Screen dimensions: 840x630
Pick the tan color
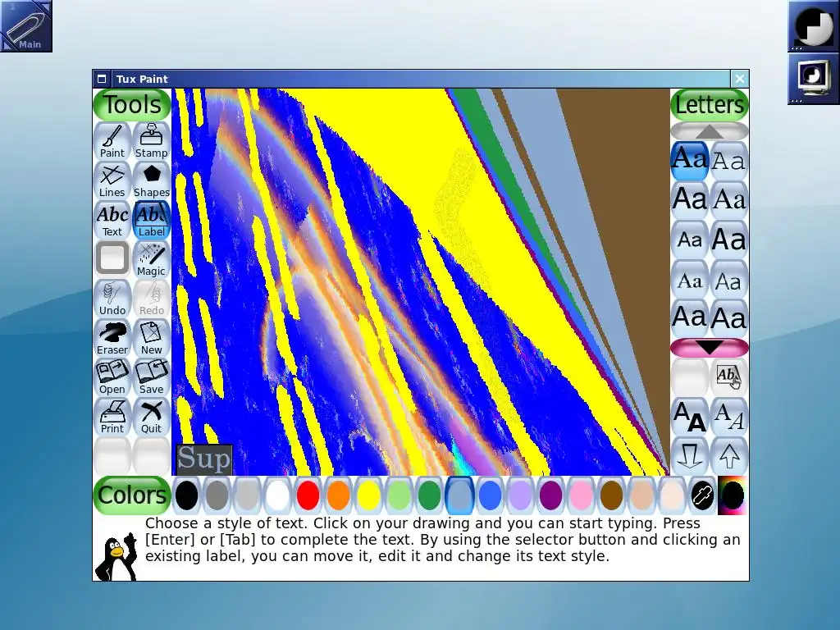(x=641, y=495)
